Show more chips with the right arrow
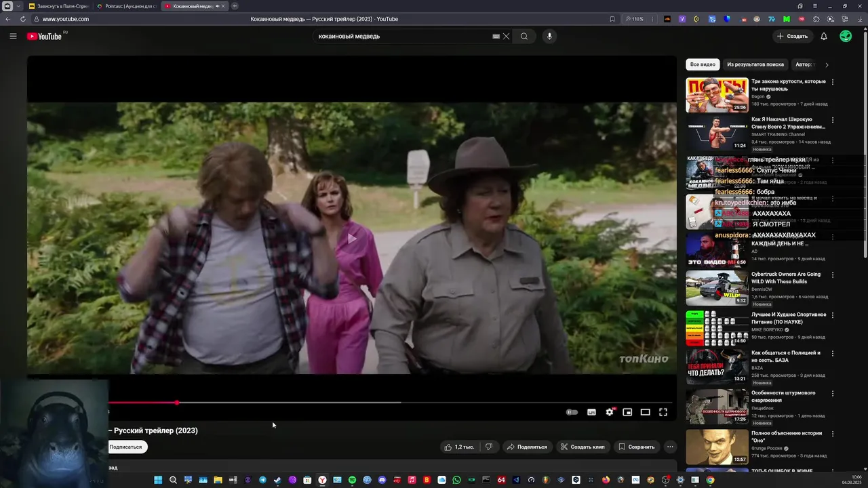868x488 pixels. 827,64
